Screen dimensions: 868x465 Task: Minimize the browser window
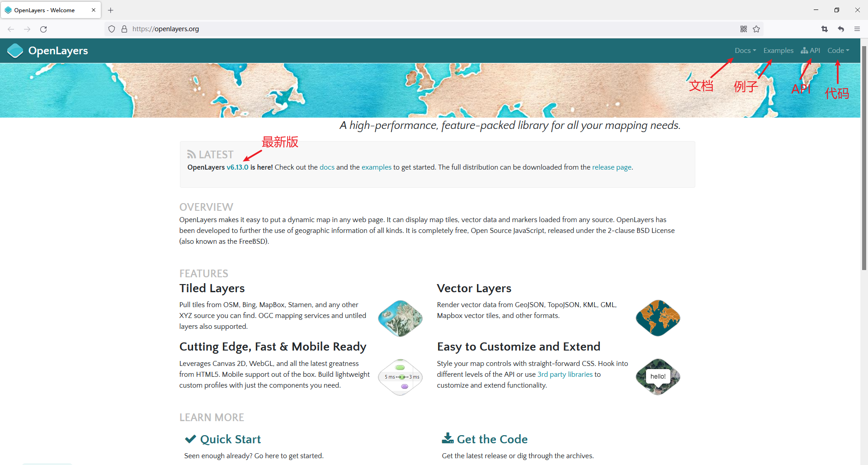(816, 10)
